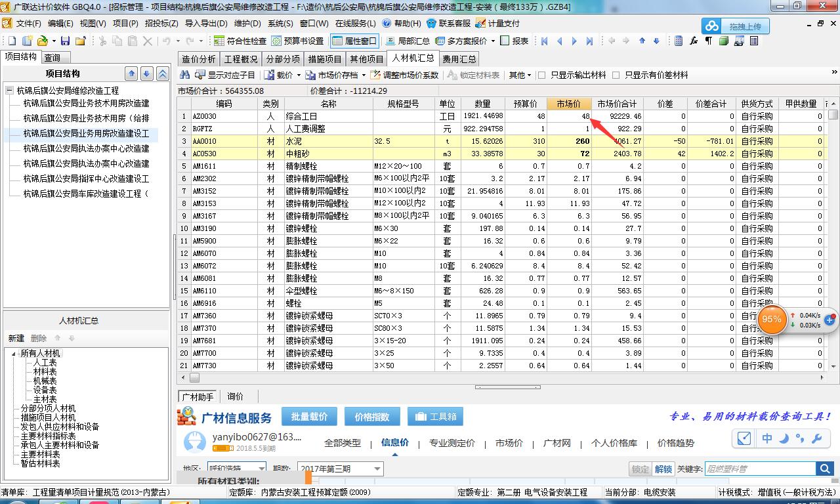Open dropdown arrow beside Open folder icon

tap(53, 41)
